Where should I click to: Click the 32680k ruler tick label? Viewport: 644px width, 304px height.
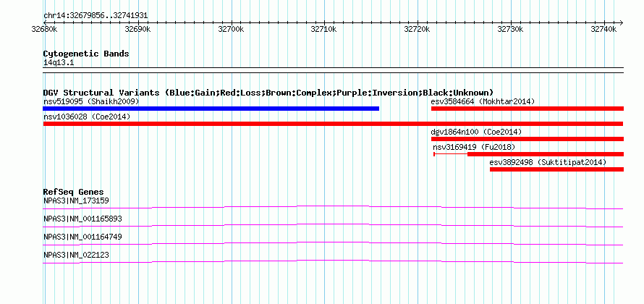pyautogui.click(x=44, y=30)
